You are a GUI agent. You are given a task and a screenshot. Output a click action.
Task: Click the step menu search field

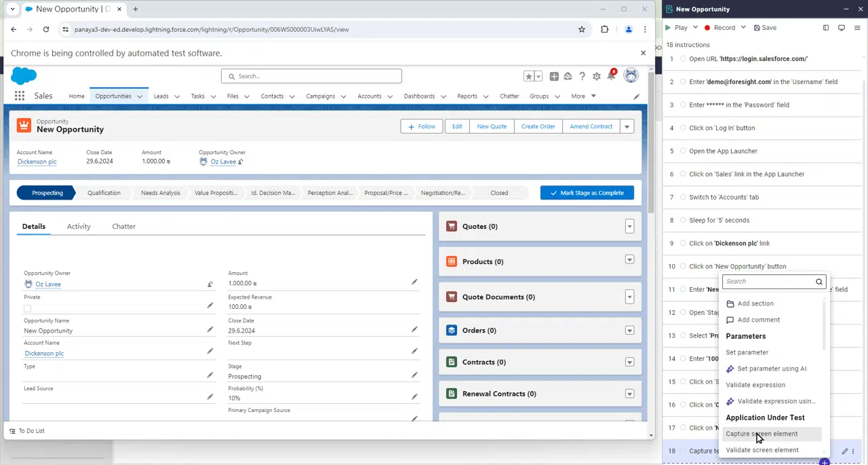[774, 282]
